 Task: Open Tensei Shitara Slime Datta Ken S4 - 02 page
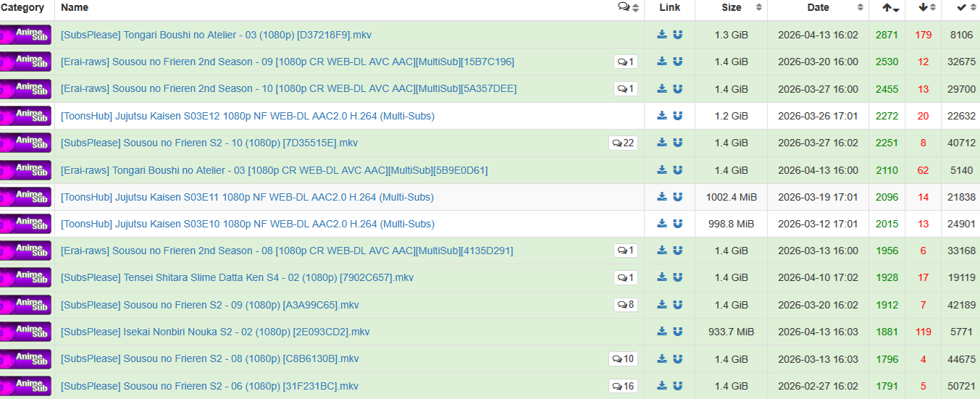(x=238, y=277)
